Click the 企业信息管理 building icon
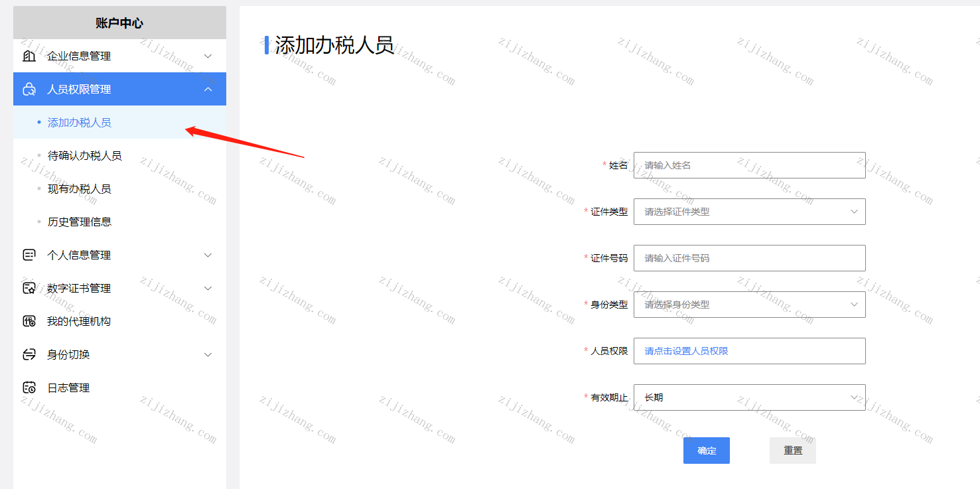The height and width of the screenshot is (489, 980). point(29,56)
